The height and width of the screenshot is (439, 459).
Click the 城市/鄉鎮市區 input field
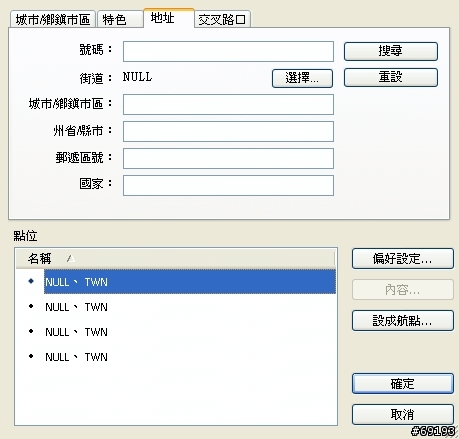228,104
